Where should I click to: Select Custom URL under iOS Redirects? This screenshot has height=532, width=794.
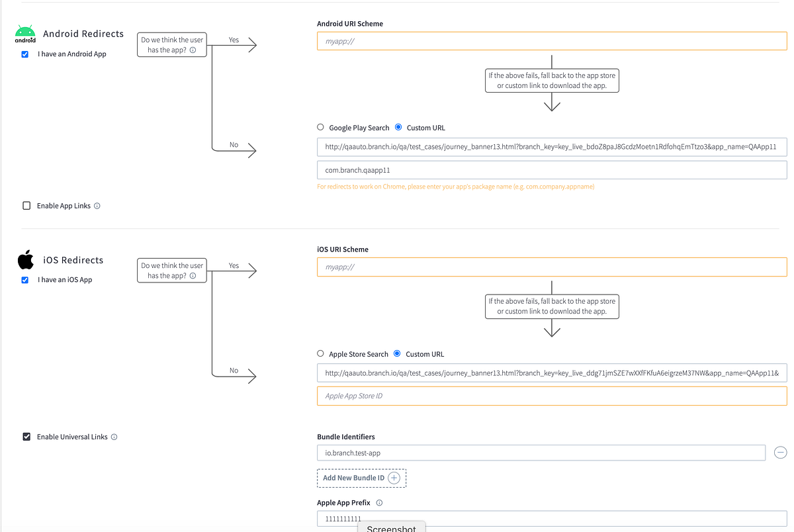(398, 353)
